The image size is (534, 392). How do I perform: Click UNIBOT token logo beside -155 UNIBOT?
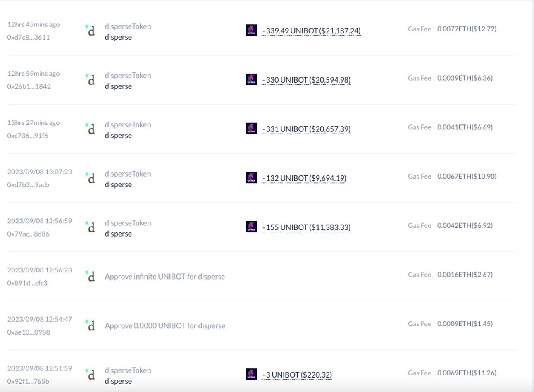pyautogui.click(x=251, y=227)
